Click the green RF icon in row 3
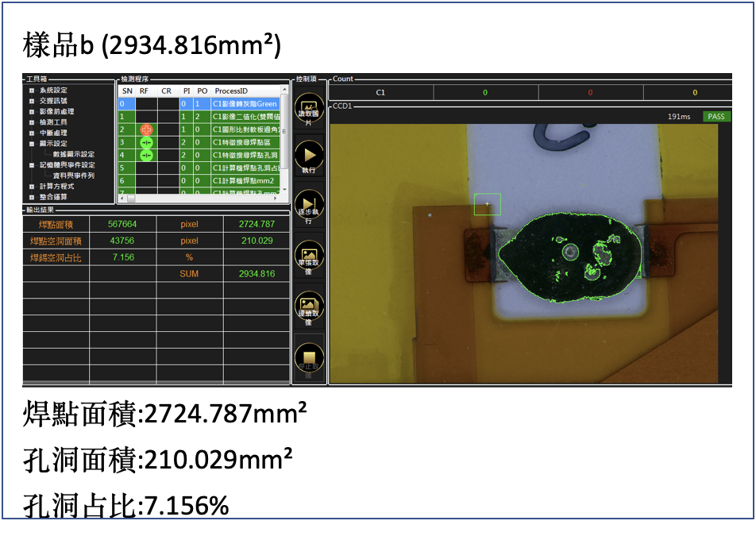 pos(145,142)
